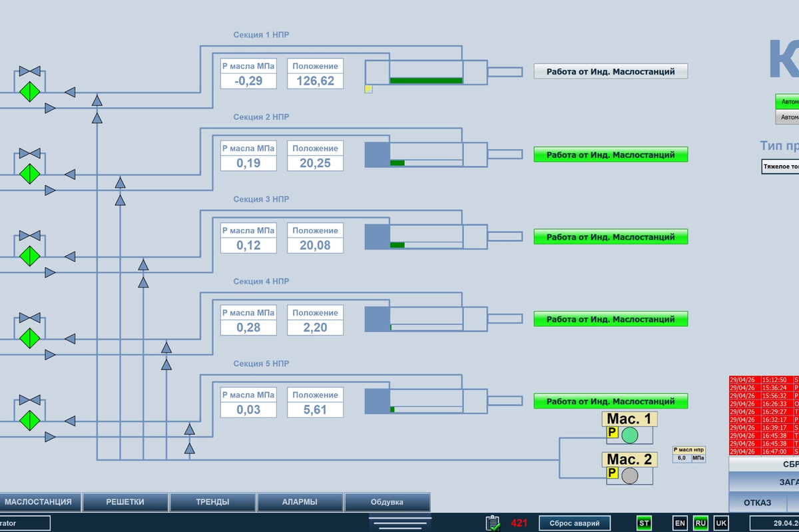Toggle Section 1 'Работа от Инд. Маслостанций'

click(611, 72)
